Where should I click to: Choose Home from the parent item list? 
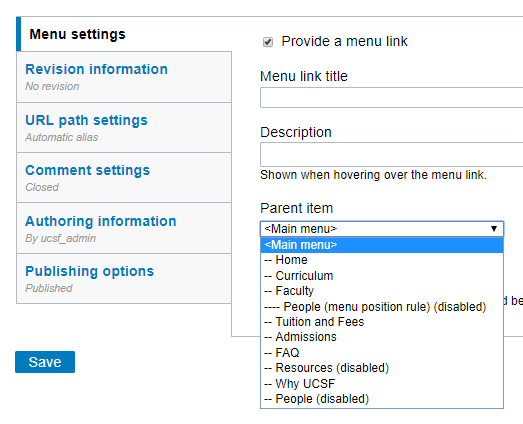point(382,260)
